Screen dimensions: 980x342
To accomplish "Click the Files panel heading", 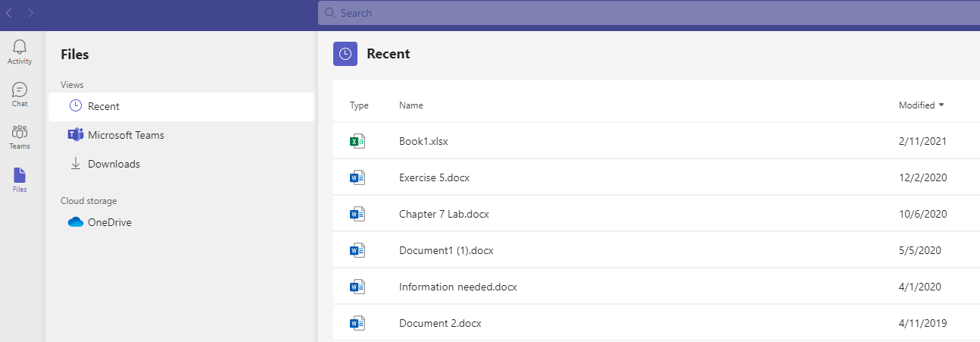I will pyautogui.click(x=75, y=55).
